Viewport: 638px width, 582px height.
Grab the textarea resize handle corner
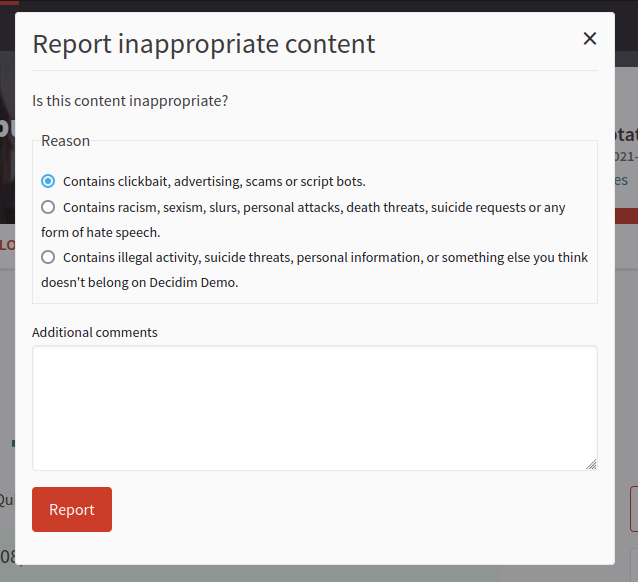[591, 464]
